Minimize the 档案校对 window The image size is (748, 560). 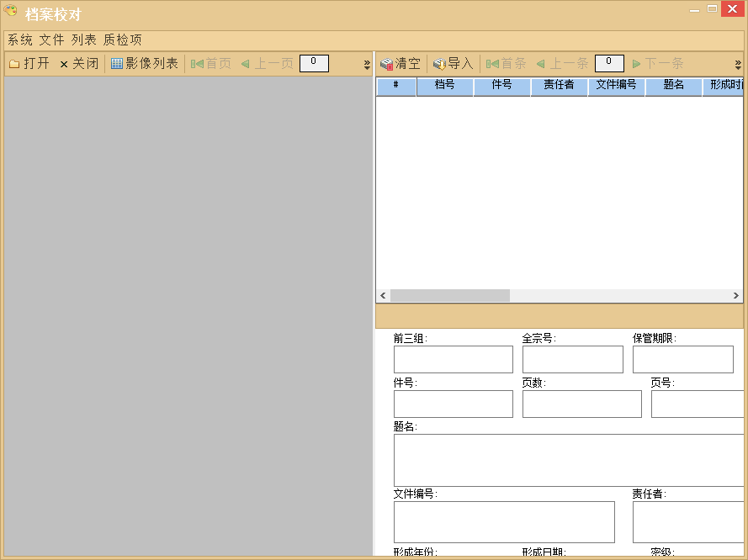click(x=695, y=9)
